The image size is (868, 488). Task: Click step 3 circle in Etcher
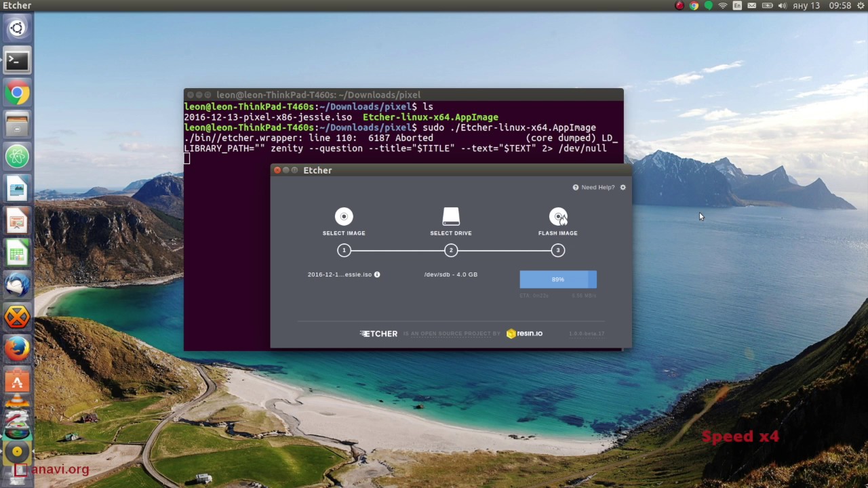[x=558, y=250]
